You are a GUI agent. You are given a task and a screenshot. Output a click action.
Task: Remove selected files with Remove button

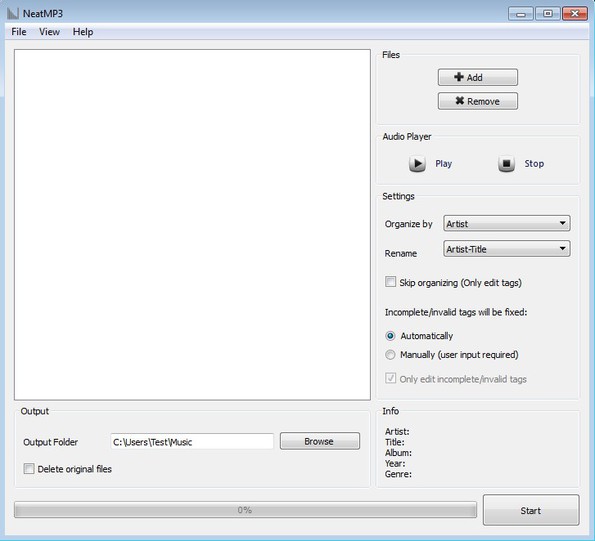pyautogui.click(x=477, y=101)
